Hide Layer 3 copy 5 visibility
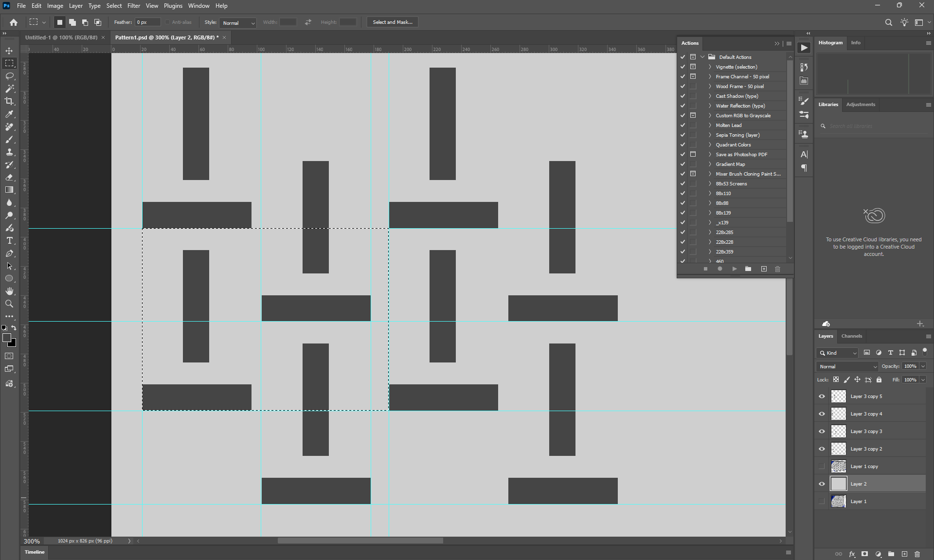 tap(822, 397)
